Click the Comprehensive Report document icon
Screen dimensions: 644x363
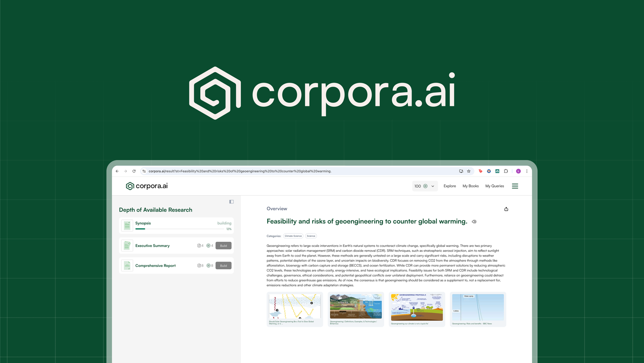point(127,265)
